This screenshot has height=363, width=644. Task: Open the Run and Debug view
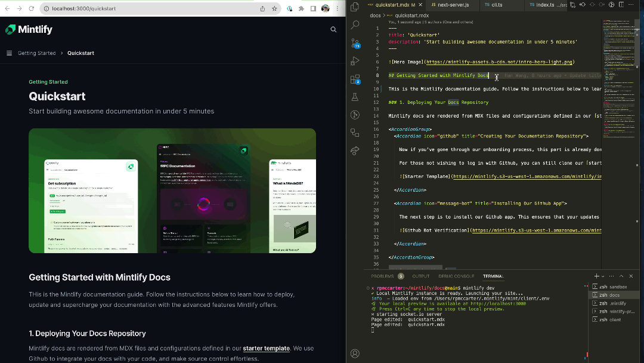point(355,61)
